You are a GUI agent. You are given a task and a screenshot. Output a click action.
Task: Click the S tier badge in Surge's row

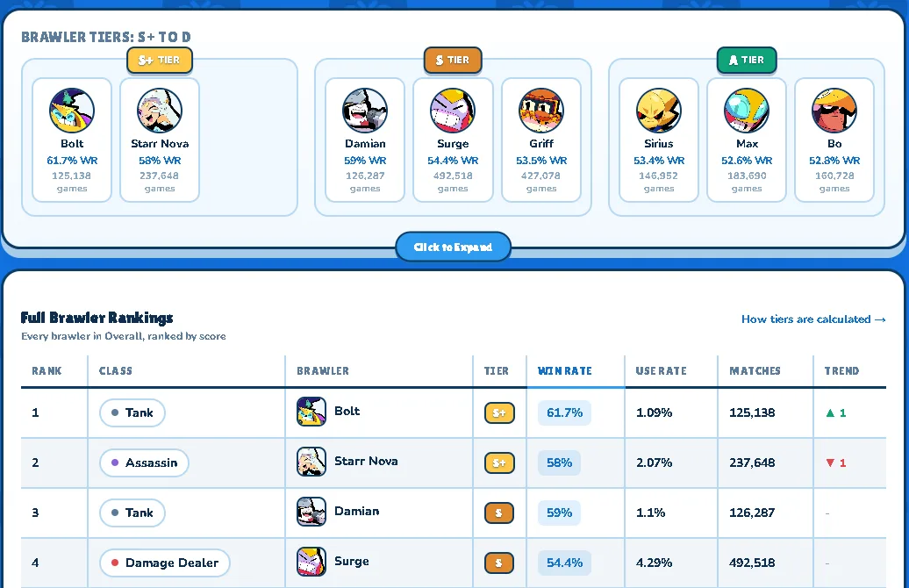pos(499,563)
